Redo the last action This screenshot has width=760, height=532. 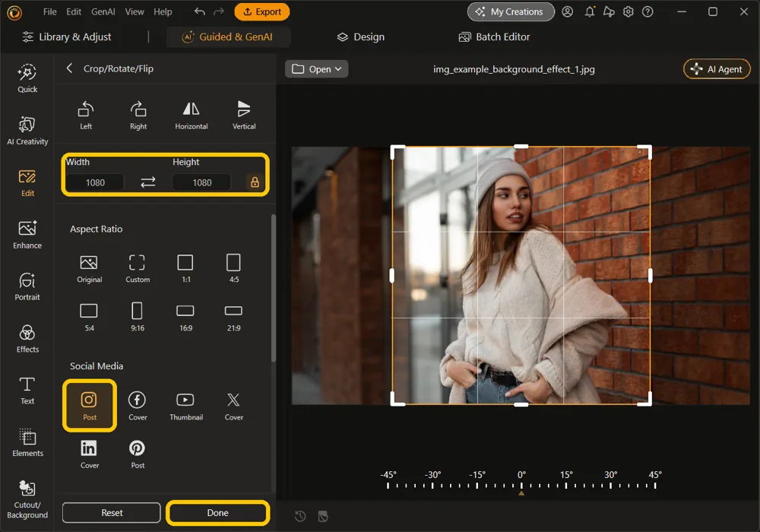219,11
